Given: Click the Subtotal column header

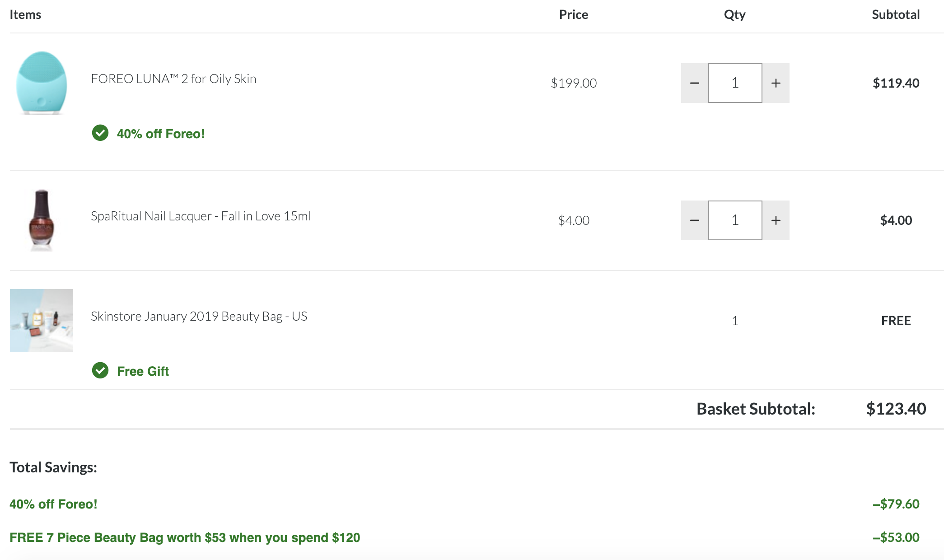Looking at the screenshot, I should click(x=896, y=14).
